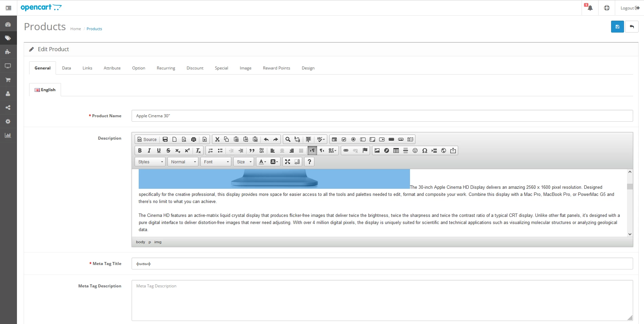
Task: Increase indent in the editor
Action: click(241, 150)
